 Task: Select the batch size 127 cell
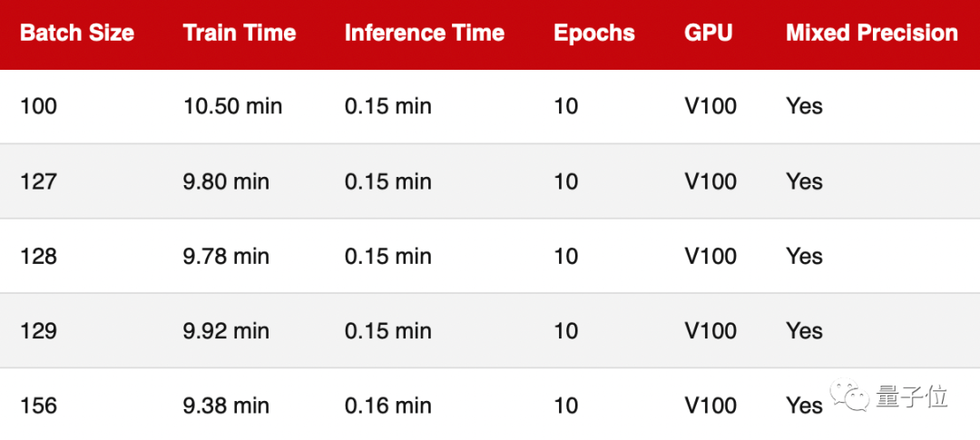(x=38, y=181)
